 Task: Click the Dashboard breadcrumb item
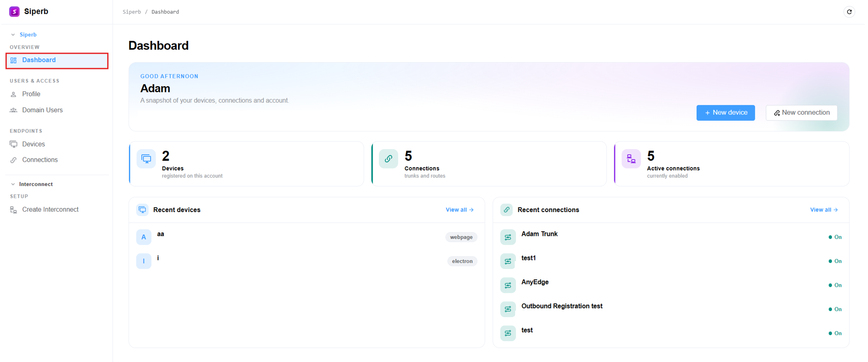pyautogui.click(x=165, y=12)
